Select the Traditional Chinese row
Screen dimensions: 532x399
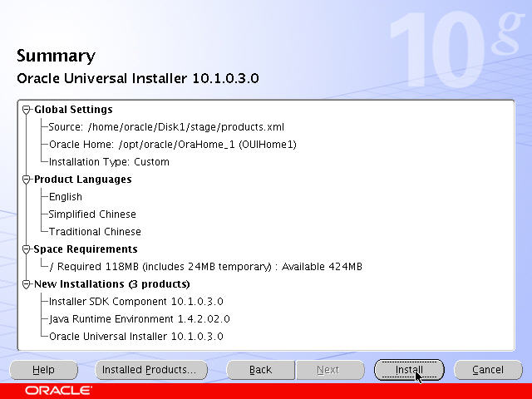pyautogui.click(x=95, y=232)
